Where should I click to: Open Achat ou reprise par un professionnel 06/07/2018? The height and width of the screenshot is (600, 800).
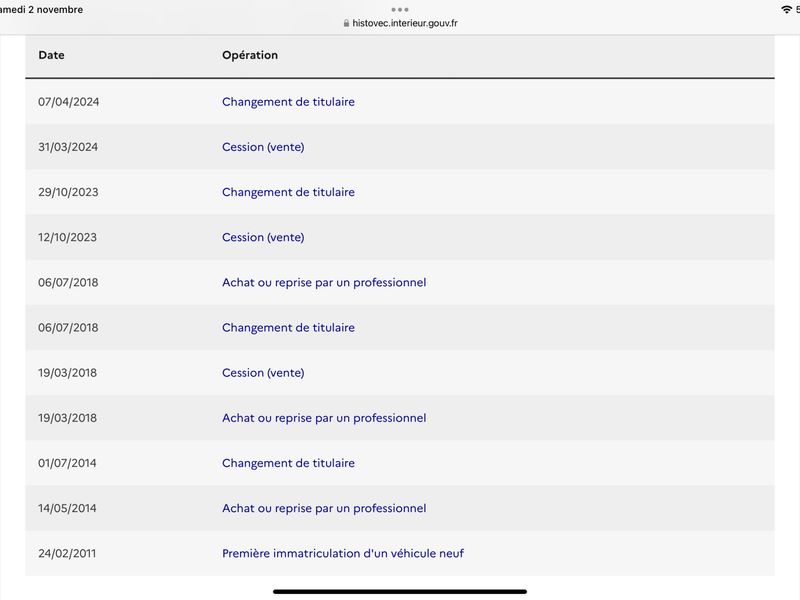[x=324, y=282]
